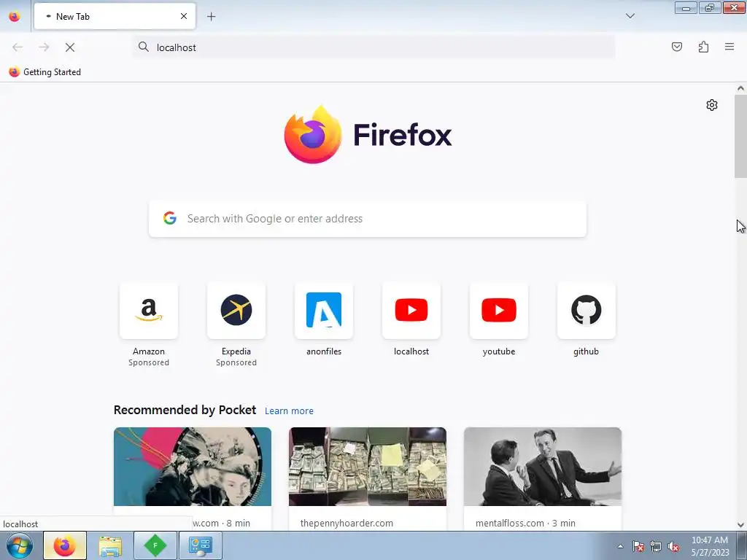Click Google logo in search box

click(169, 218)
